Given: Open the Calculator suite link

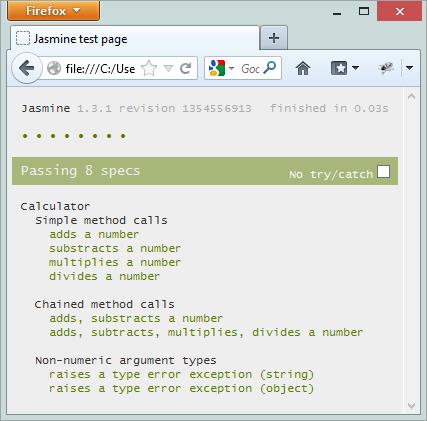Looking at the screenshot, I should (55, 206).
